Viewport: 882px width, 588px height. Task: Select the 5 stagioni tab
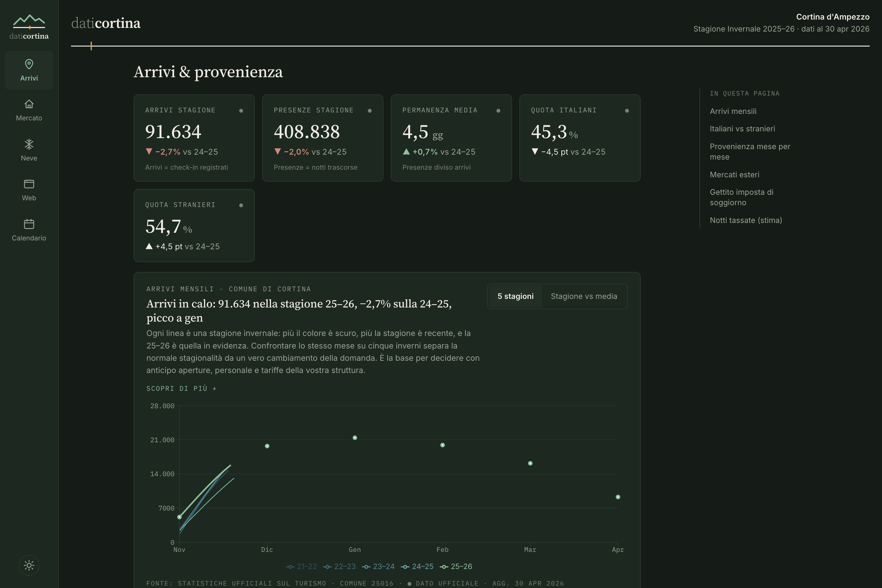(x=516, y=296)
